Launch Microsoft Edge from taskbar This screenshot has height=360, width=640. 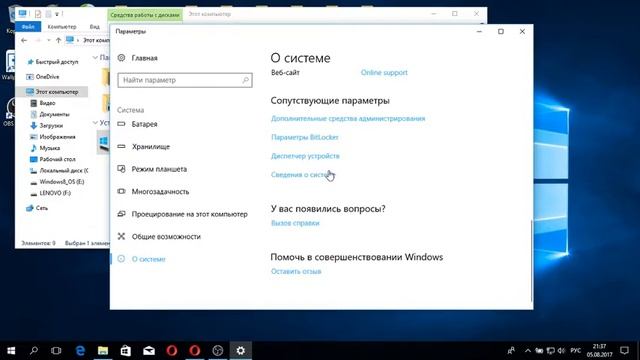point(80,351)
